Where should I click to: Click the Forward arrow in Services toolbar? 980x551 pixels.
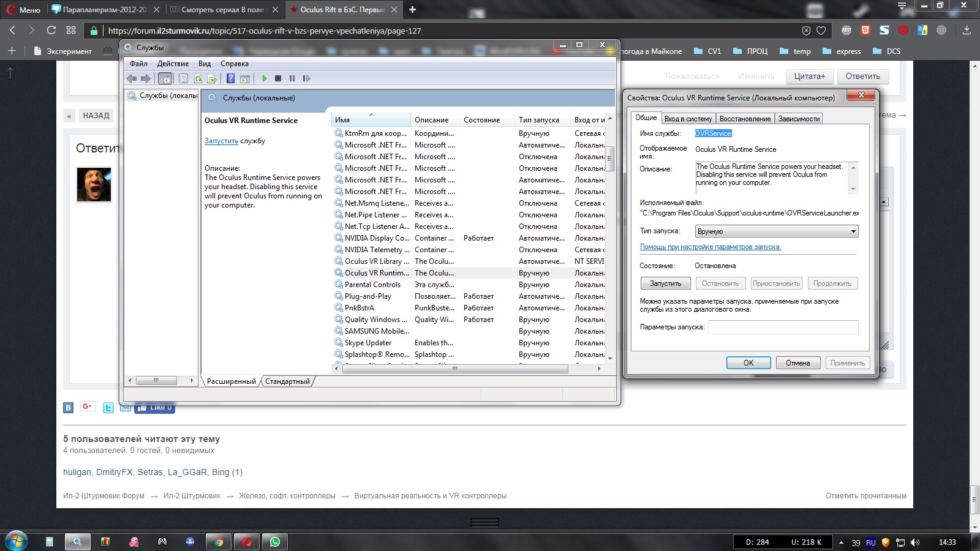(146, 78)
